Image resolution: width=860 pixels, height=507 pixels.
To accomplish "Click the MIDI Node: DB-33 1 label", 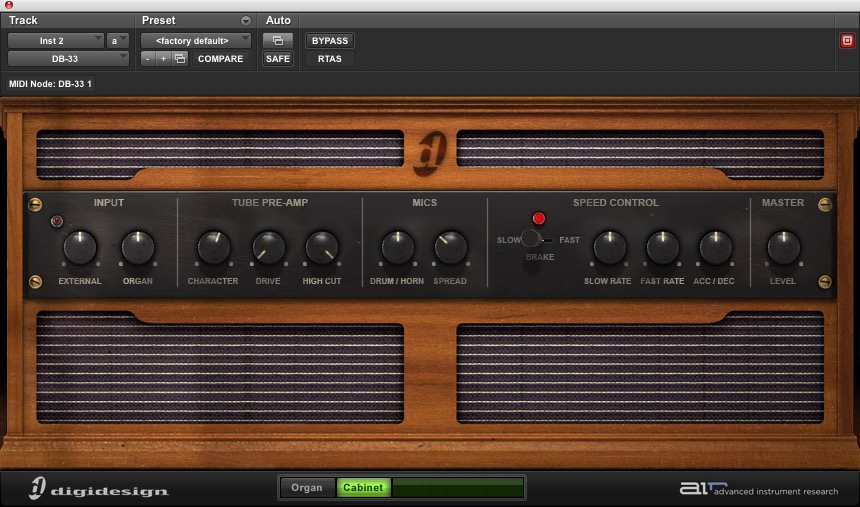I will tap(50, 84).
